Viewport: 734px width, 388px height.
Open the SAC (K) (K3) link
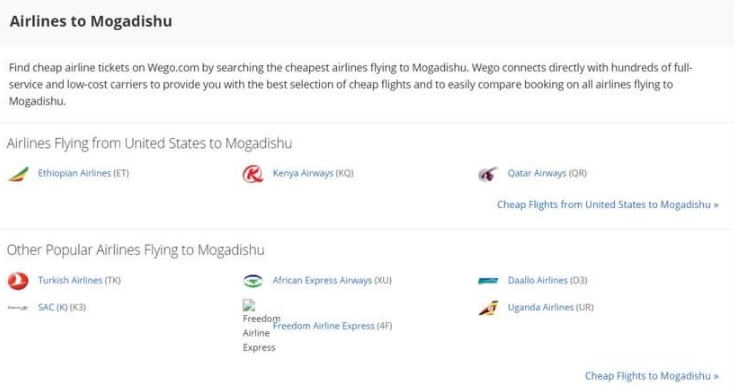(x=62, y=307)
